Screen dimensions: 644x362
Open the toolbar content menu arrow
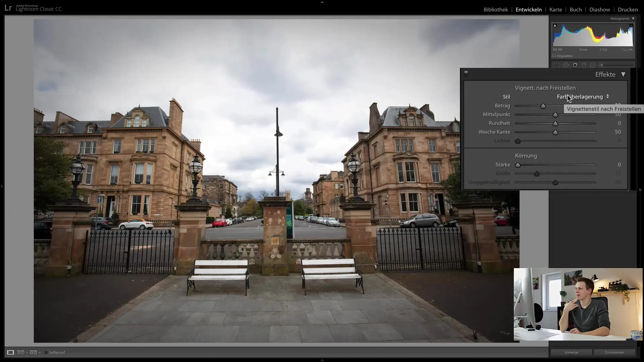pyautogui.click(x=544, y=352)
